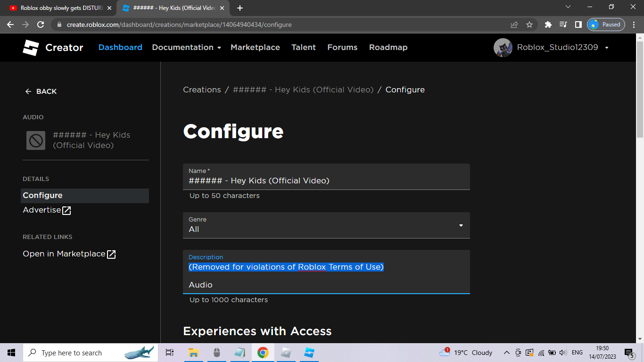Open the Roblox_Studio12309 avatar picture
The width and height of the screenshot is (644, 362).
click(503, 48)
